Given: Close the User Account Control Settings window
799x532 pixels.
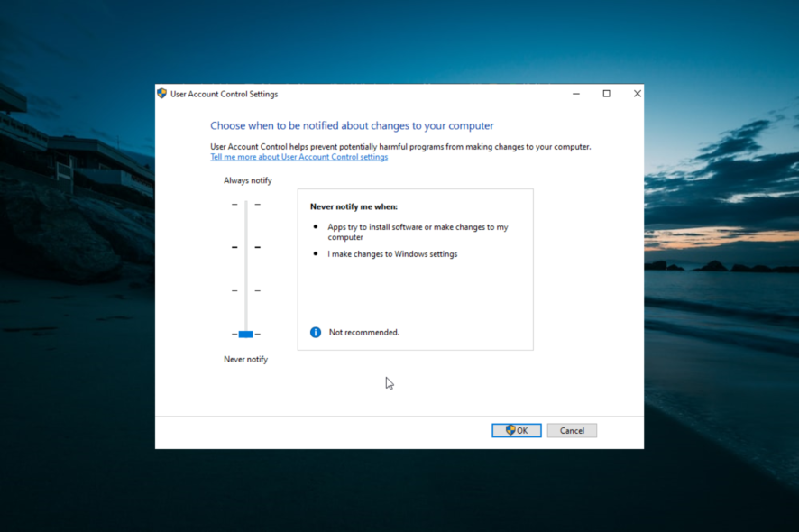Looking at the screenshot, I should coord(637,94).
